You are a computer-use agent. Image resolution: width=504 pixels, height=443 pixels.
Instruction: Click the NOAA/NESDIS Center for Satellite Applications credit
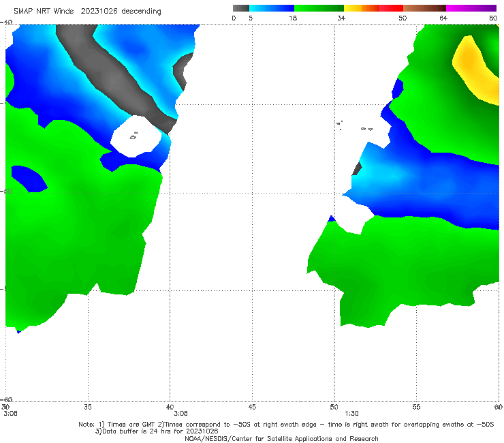tap(281, 438)
